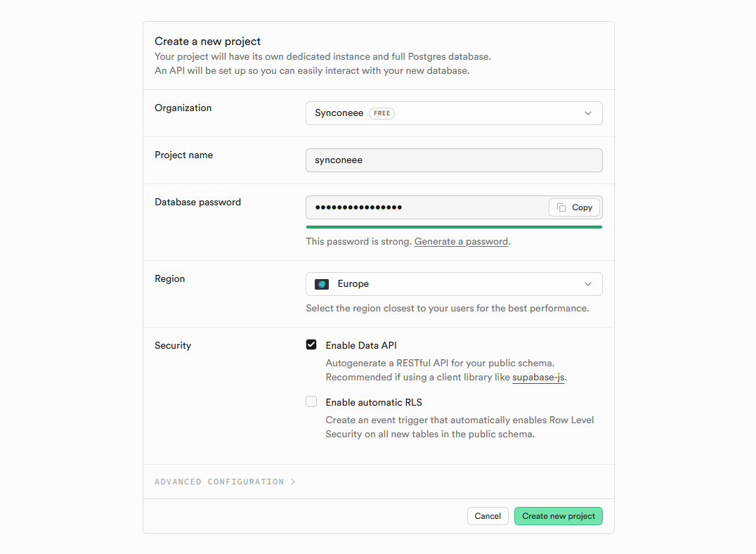Click the chevron on the Region dropdown

(588, 284)
